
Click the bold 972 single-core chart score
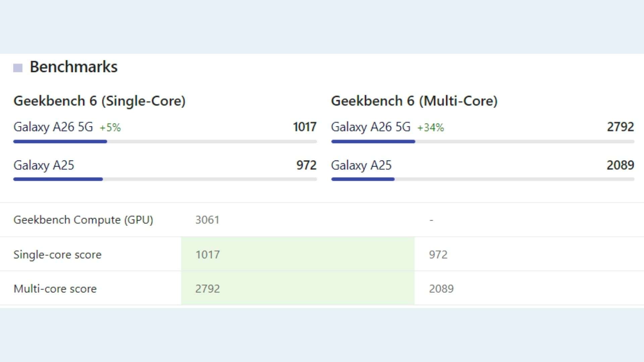(x=306, y=165)
